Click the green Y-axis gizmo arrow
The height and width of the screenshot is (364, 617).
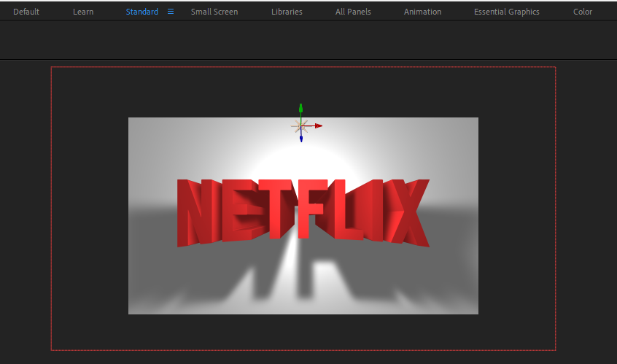pyautogui.click(x=300, y=109)
